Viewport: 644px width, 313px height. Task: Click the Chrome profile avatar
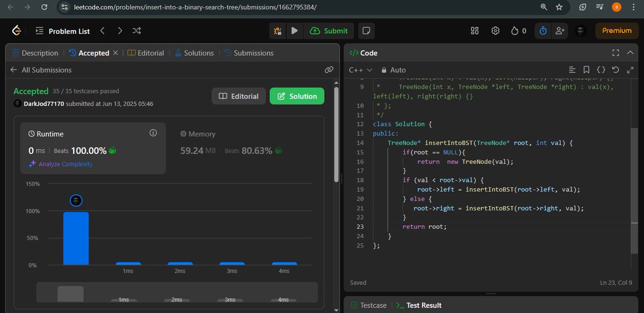[x=617, y=8]
